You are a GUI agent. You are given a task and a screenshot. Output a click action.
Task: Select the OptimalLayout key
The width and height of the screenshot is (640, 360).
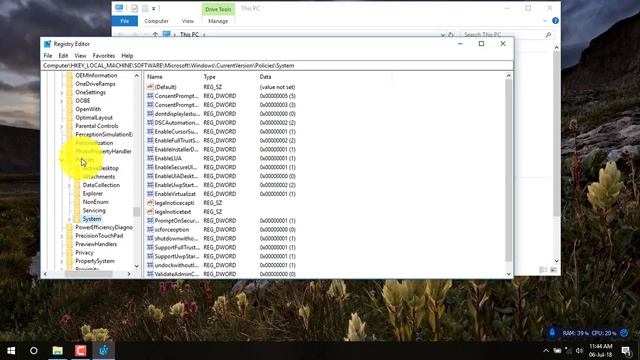pyautogui.click(x=94, y=118)
